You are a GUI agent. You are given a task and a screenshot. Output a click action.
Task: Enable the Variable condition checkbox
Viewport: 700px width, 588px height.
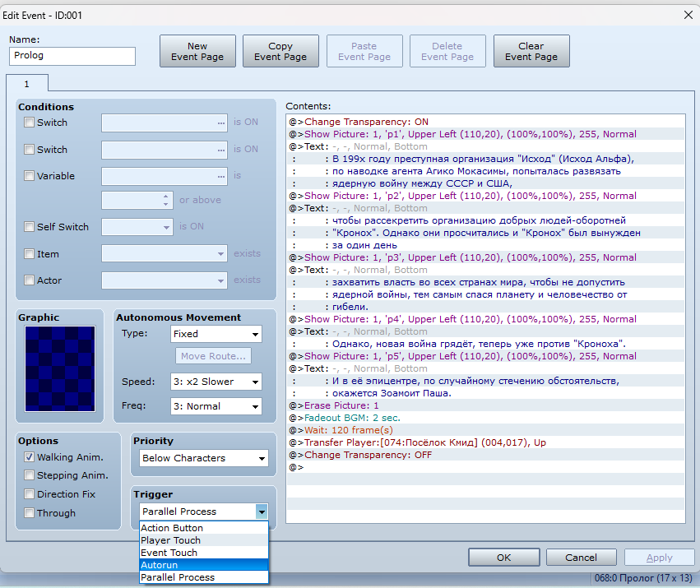click(x=29, y=176)
